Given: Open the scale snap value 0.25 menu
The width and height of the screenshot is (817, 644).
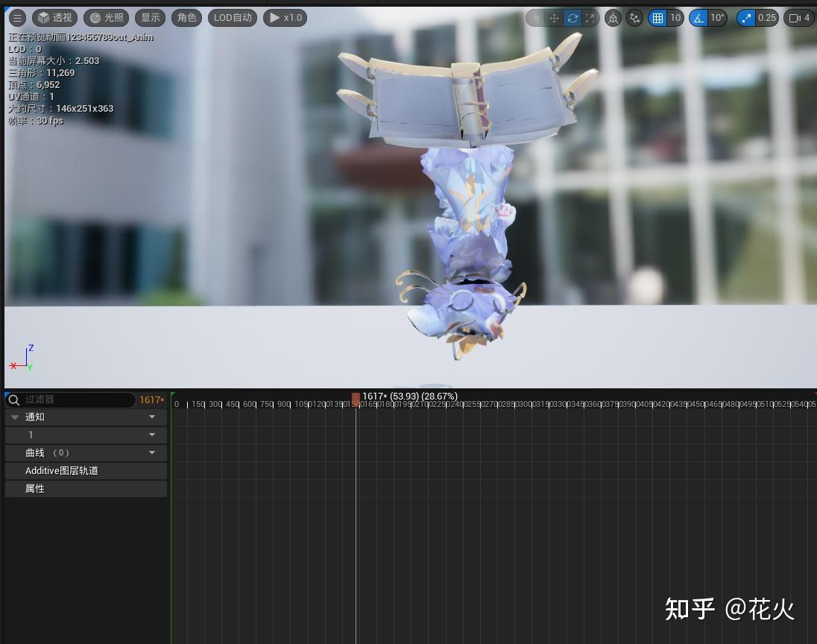Looking at the screenshot, I should click(767, 18).
